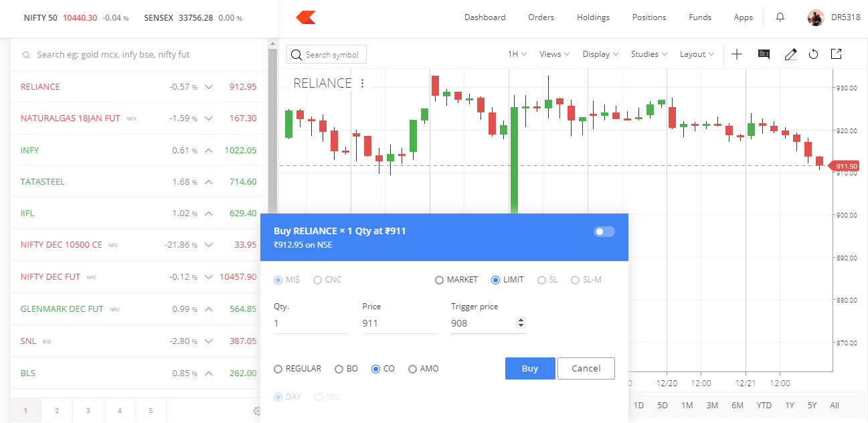Open the Studies dropdown

(649, 54)
